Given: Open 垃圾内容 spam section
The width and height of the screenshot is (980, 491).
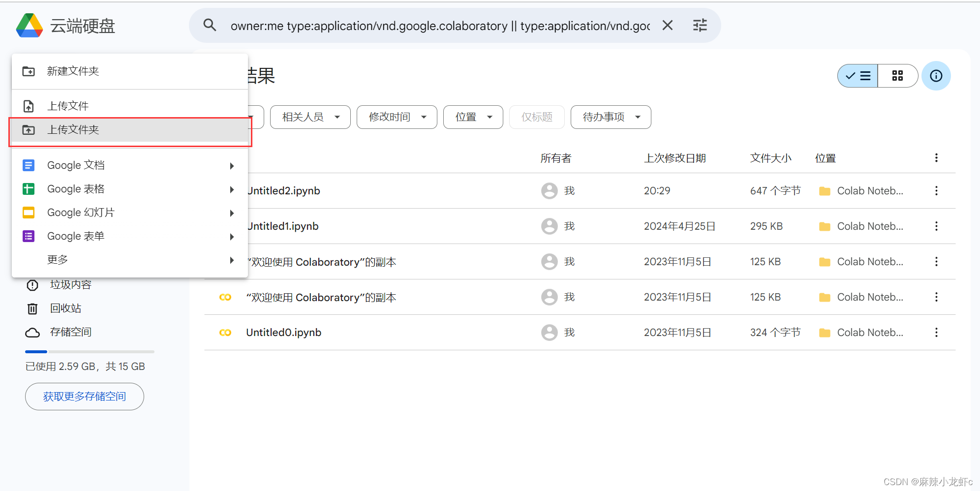Looking at the screenshot, I should pyautogui.click(x=71, y=285).
